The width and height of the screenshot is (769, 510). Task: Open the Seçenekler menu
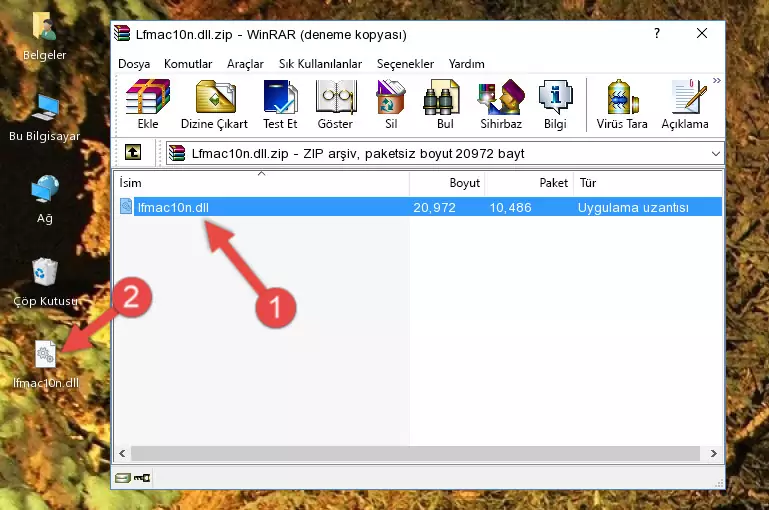(x=405, y=64)
